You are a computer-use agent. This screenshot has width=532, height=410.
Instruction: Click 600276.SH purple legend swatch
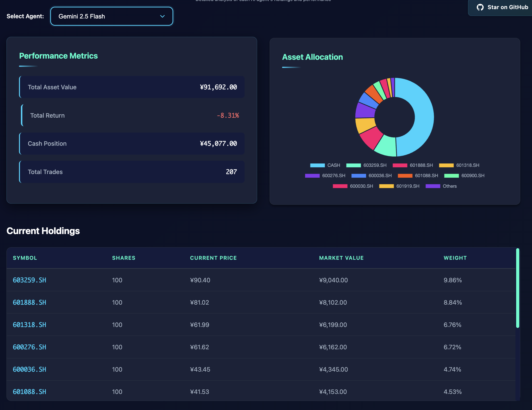(312, 176)
